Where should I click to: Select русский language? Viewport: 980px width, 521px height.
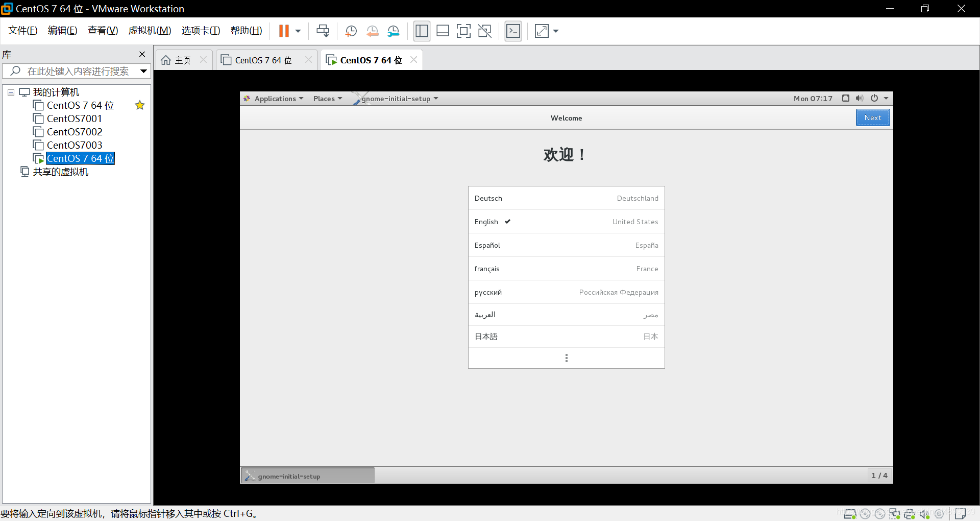[567, 292]
